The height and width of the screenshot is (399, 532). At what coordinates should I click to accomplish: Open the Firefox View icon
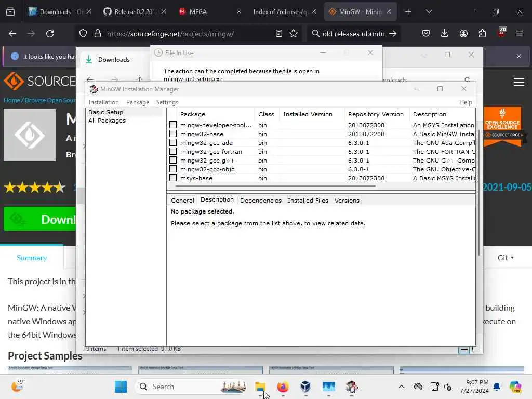[10, 12]
